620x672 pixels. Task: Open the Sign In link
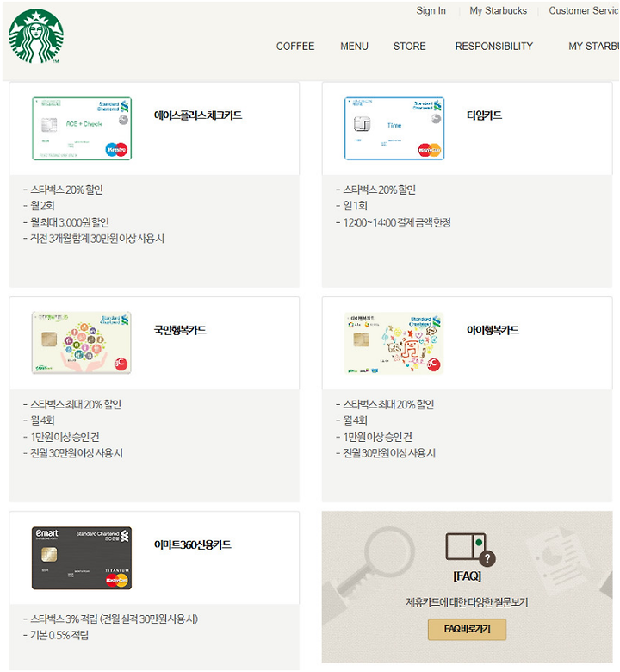(x=431, y=10)
